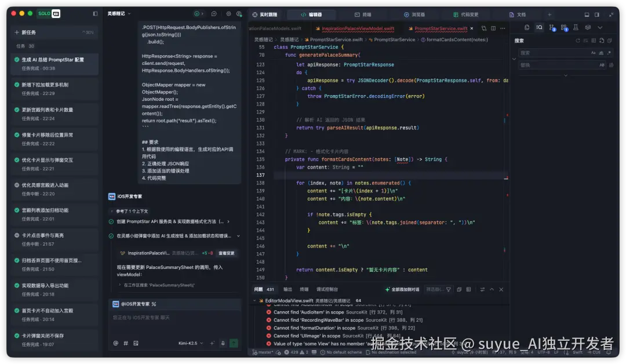Viewport: 626px width, 364px height.
Task: Click microphone voice input icon
Action: coord(223,343)
